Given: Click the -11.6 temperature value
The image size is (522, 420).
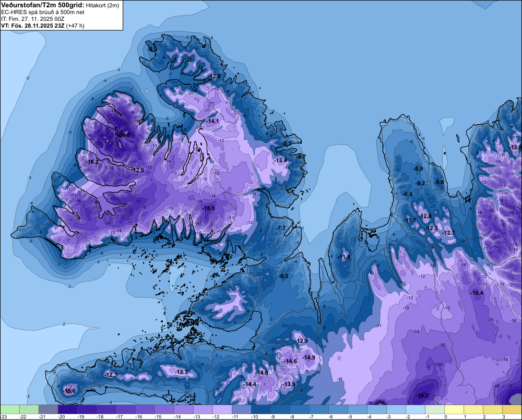Looking at the screenshot, I should click(x=345, y=257).
